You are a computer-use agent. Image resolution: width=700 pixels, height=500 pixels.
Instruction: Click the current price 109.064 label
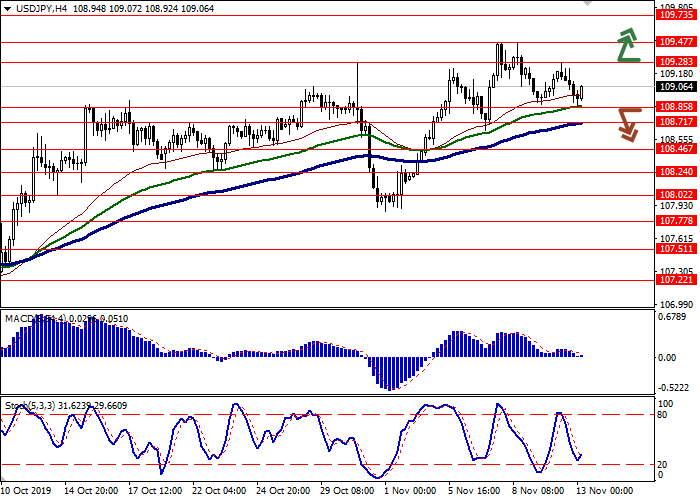pyautogui.click(x=676, y=87)
